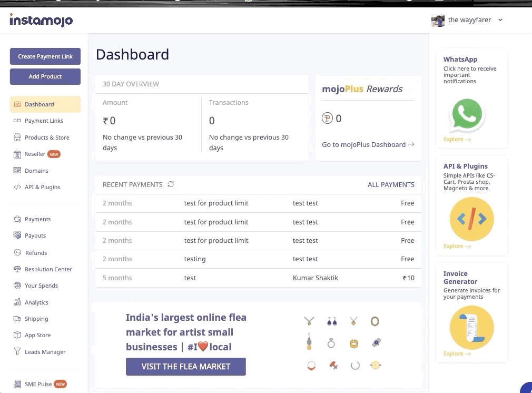
Task: Click the mojoPlus points coin icon
Action: pos(327,118)
